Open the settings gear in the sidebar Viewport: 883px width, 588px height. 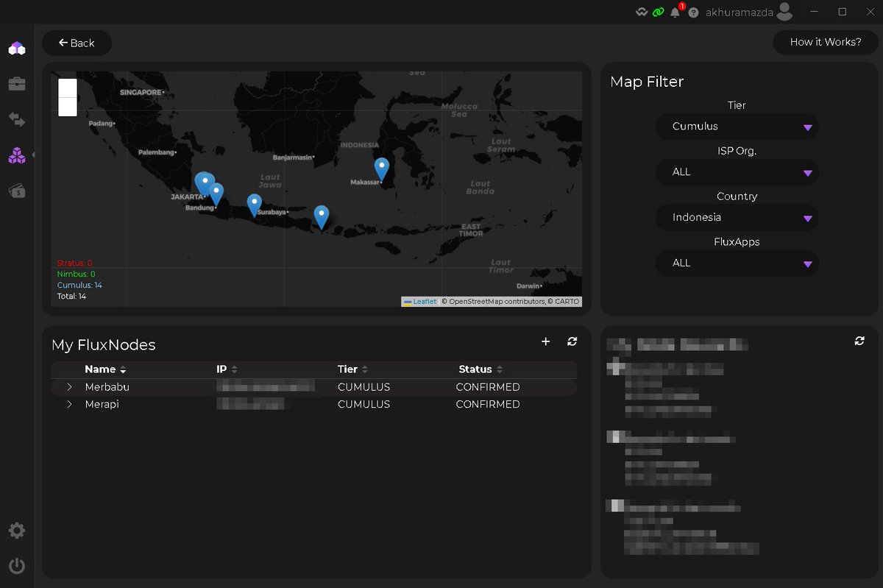pos(17,531)
